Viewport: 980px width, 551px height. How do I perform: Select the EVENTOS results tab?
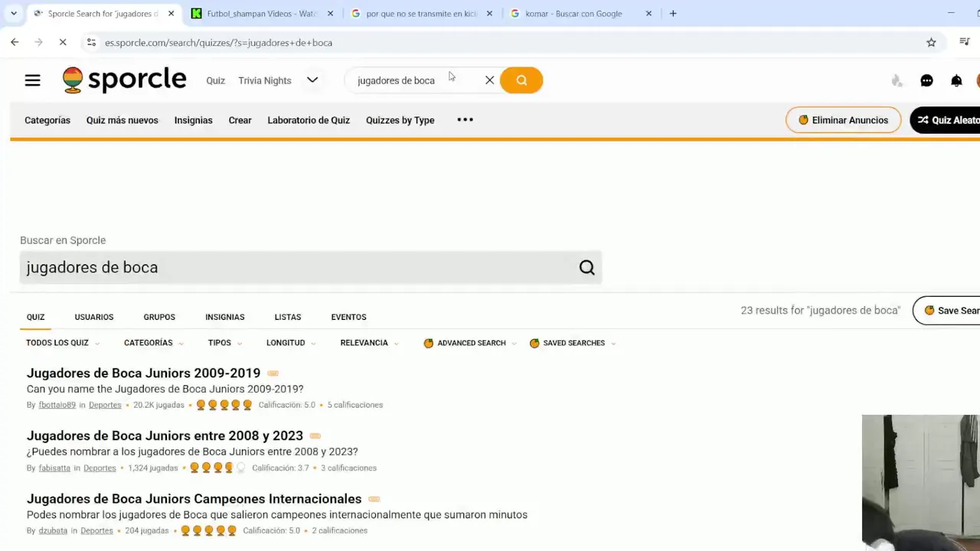point(348,317)
